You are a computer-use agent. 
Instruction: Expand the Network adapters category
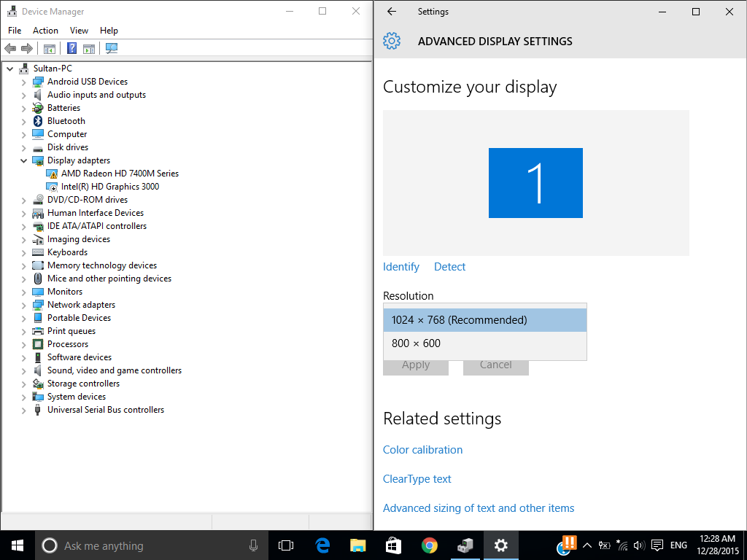[x=23, y=306]
